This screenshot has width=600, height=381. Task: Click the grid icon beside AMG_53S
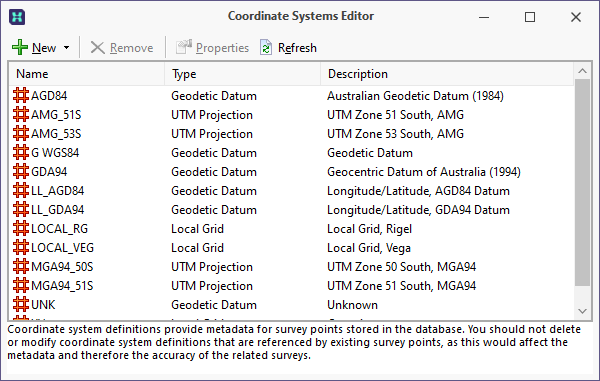point(21,134)
